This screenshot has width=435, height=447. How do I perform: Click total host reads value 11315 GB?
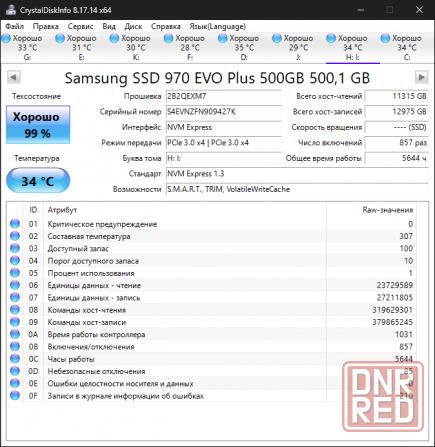coord(396,96)
